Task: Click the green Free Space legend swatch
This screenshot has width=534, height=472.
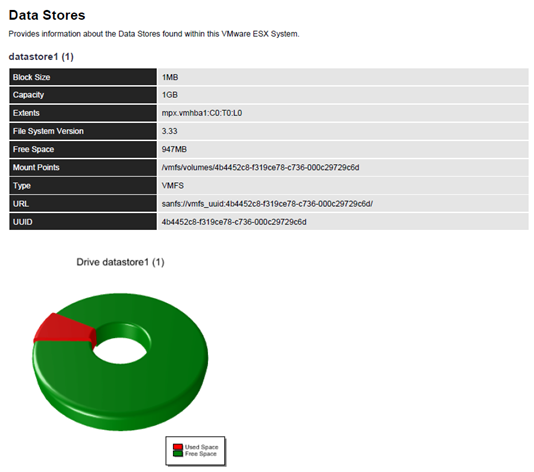Action: click(x=178, y=453)
